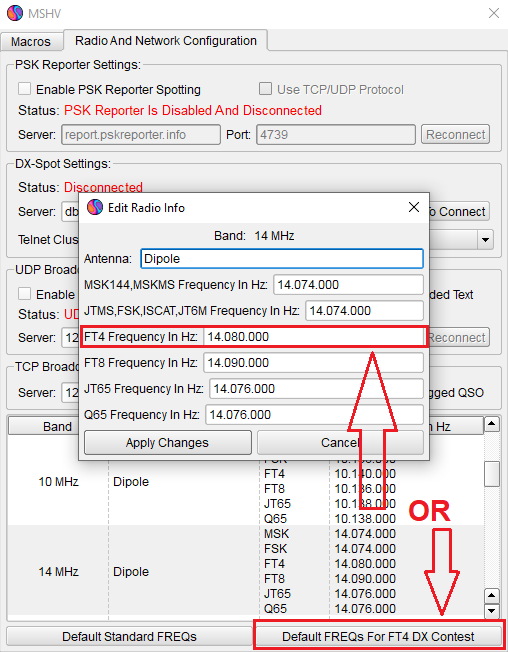Click the 10 MHz Q65 value 10.138.000
This screenshot has width=508, height=652.
coord(365,519)
